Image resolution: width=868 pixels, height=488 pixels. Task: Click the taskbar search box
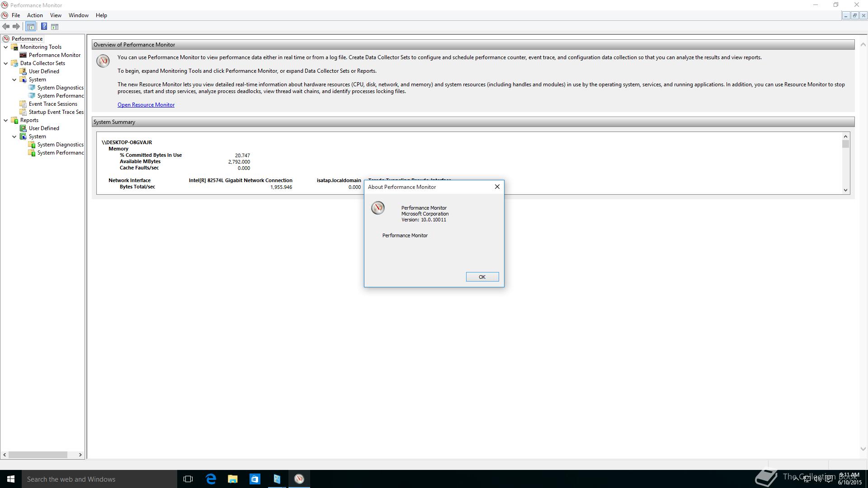[x=99, y=479]
